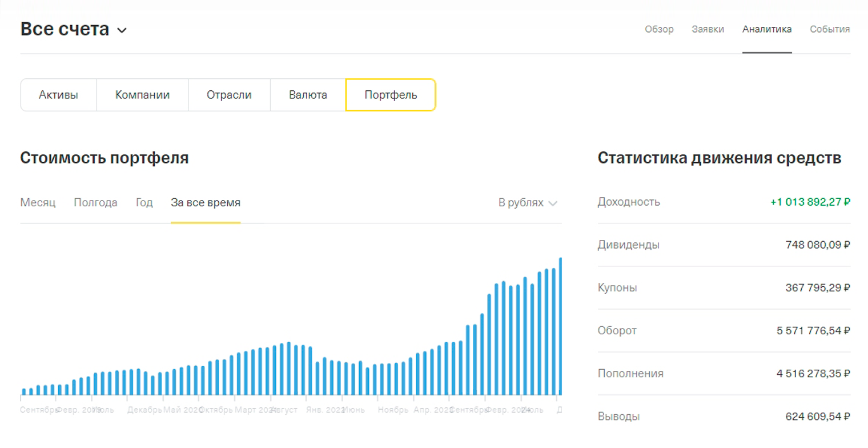Screen dimensions: 868x448
Task: Go to the События tab
Action: coord(830,29)
